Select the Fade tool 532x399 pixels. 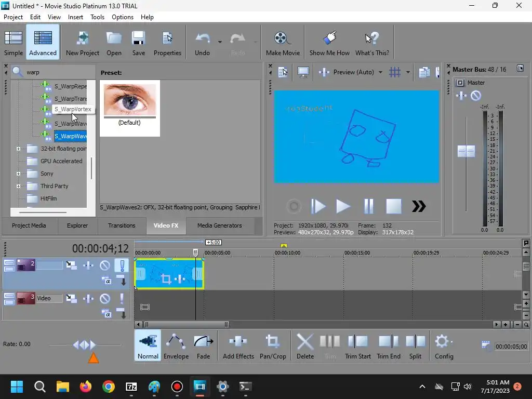[x=203, y=345]
